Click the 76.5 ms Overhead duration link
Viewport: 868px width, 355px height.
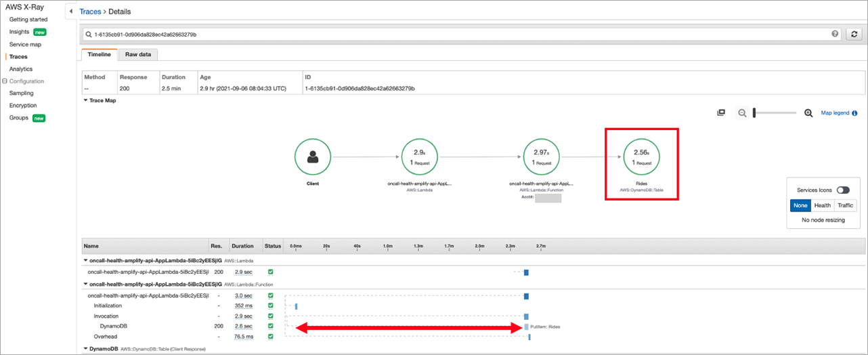tap(243, 336)
